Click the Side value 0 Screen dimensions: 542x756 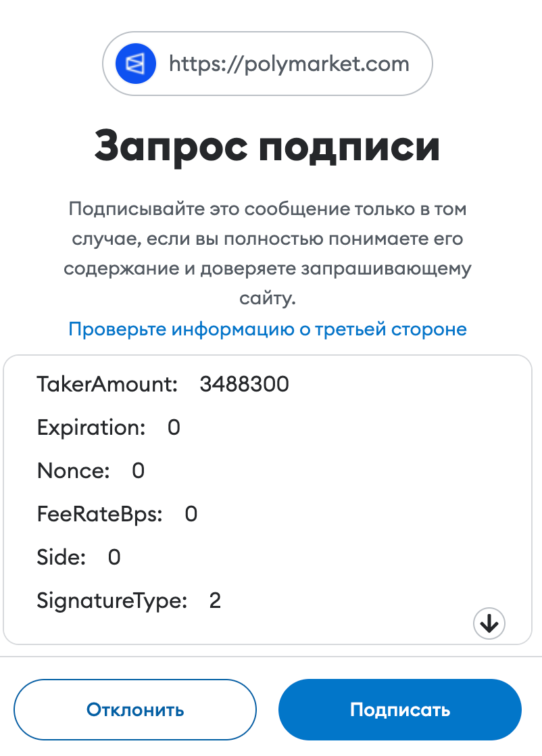pyautogui.click(x=114, y=558)
